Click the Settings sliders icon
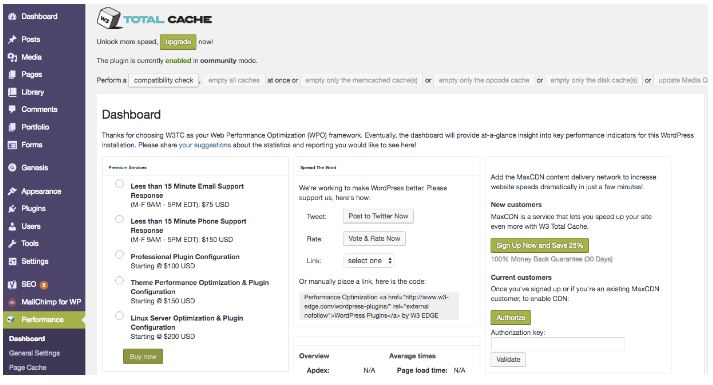The image size is (713, 385). click(12, 261)
